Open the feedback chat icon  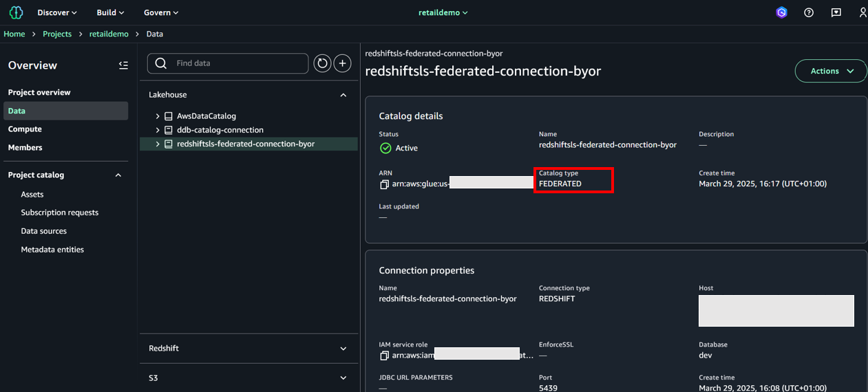(x=836, y=12)
